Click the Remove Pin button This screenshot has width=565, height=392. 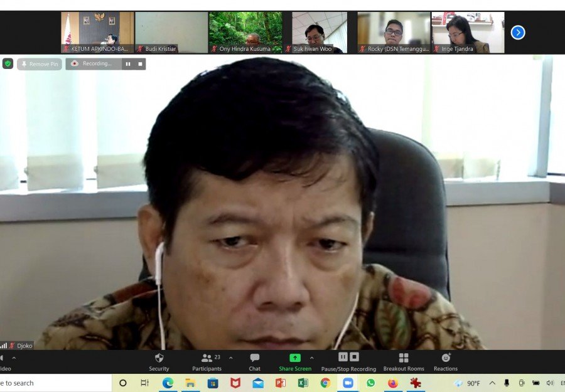[x=40, y=64]
